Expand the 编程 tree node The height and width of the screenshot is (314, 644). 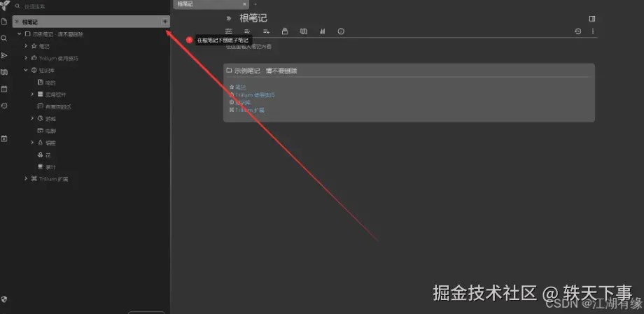[x=32, y=143]
